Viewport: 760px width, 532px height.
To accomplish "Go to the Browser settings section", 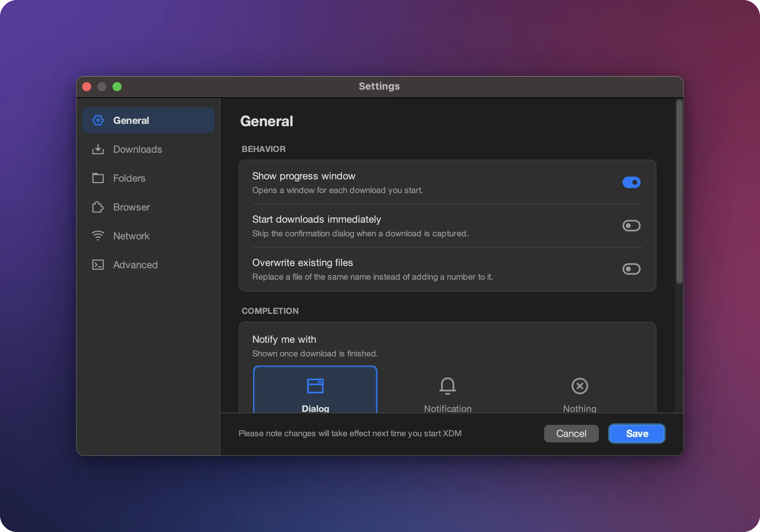I will coord(148,207).
